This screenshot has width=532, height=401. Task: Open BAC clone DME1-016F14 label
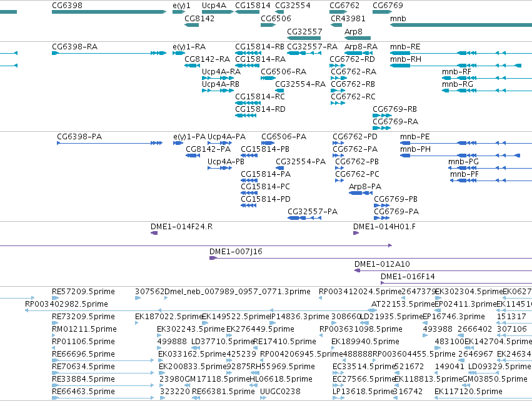[x=408, y=277]
